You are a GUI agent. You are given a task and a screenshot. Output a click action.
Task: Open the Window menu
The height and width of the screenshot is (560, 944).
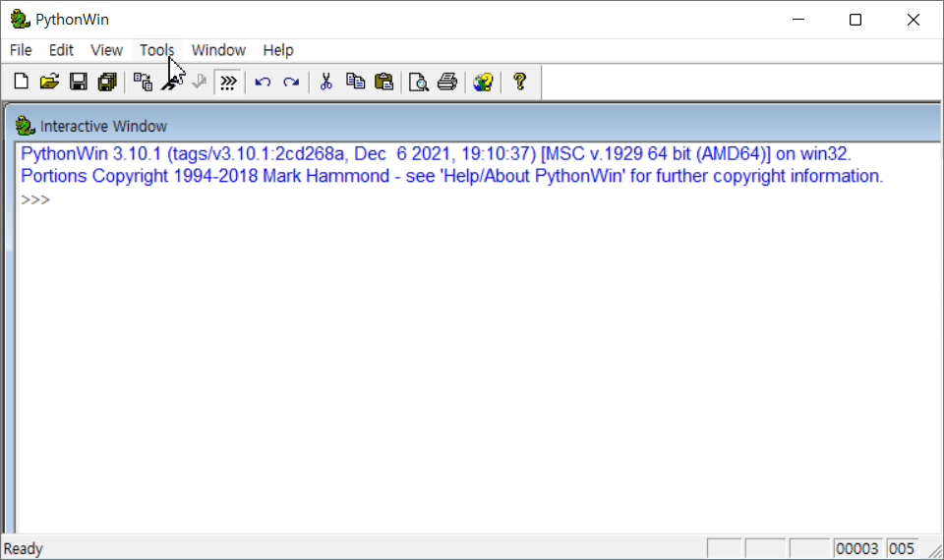[x=218, y=50]
